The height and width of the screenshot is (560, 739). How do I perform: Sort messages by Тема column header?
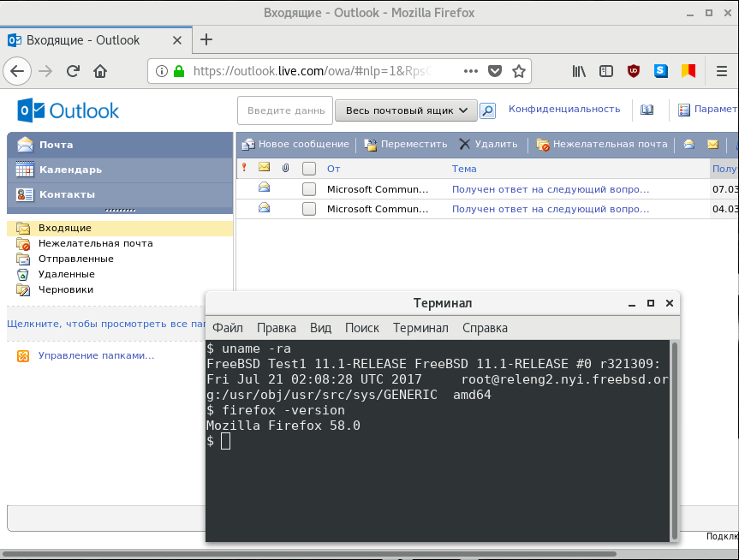(464, 169)
